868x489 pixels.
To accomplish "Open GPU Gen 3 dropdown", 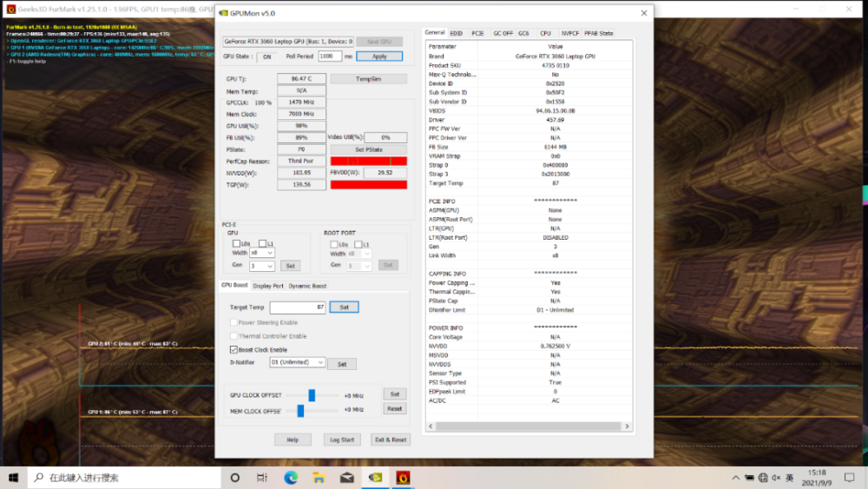I will click(262, 266).
